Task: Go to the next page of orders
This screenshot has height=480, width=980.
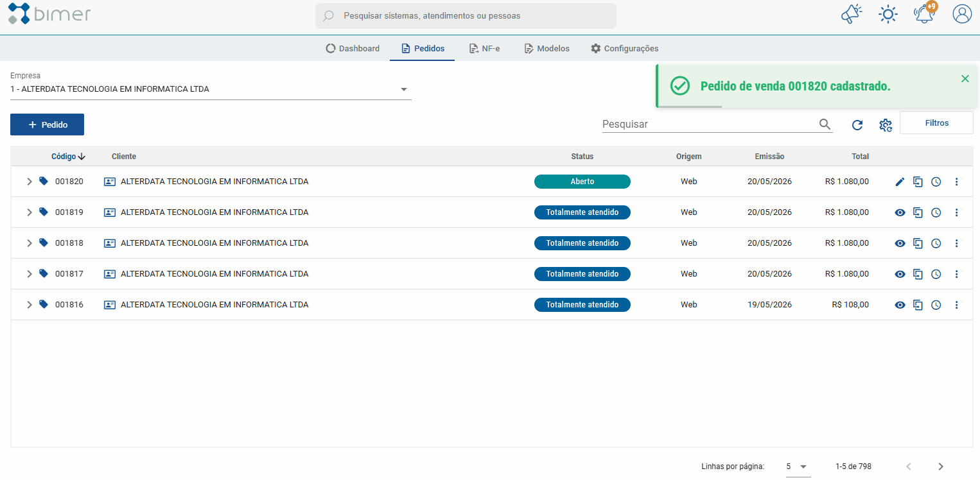Action: 941,467
